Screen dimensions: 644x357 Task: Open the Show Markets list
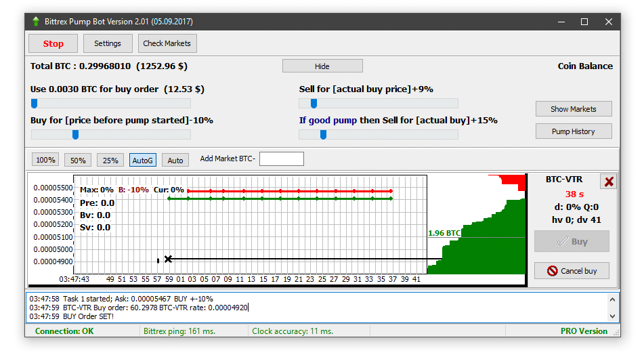[x=574, y=109]
